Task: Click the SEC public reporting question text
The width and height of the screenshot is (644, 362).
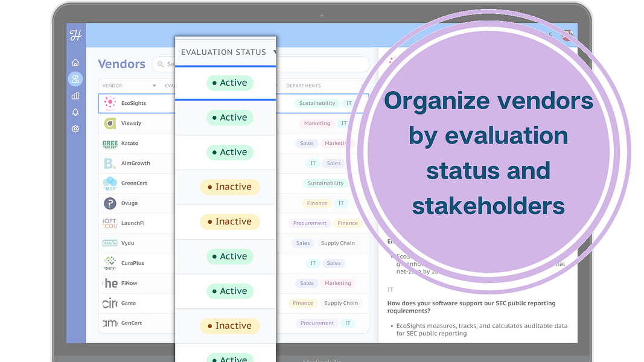Action: coord(471,307)
